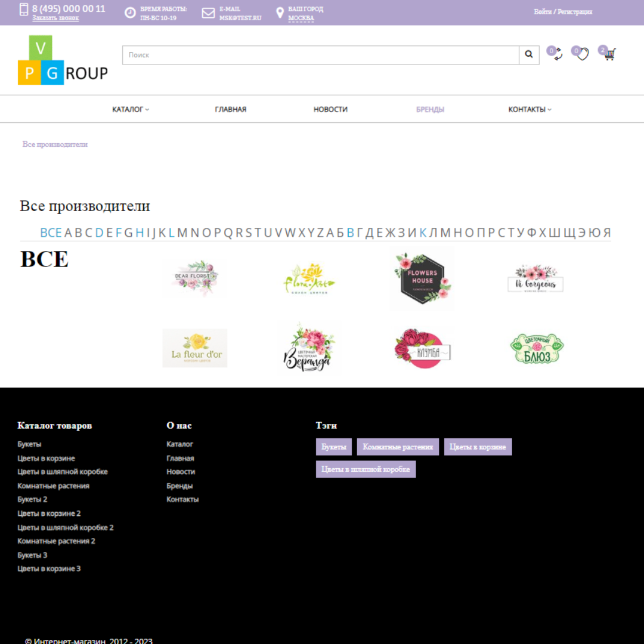Click the envelope e-mail icon
Viewport: 644px width, 644px height.
208,13
